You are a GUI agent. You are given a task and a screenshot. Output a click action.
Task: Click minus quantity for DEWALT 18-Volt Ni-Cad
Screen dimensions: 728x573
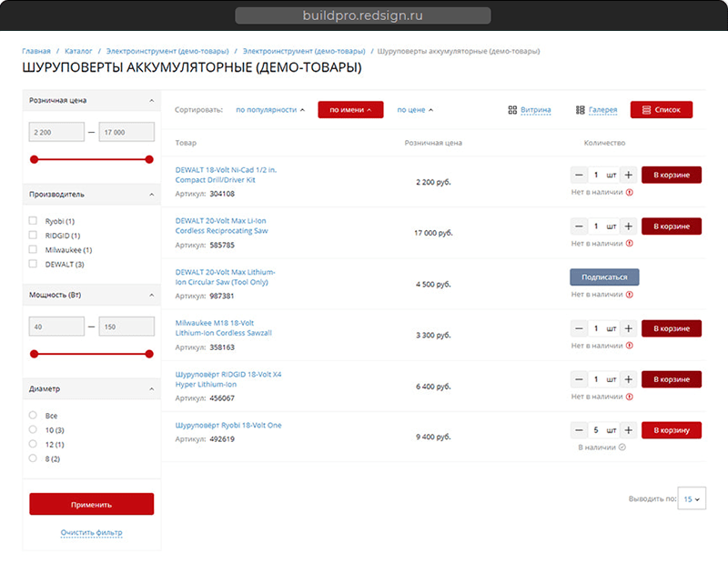[x=579, y=175]
